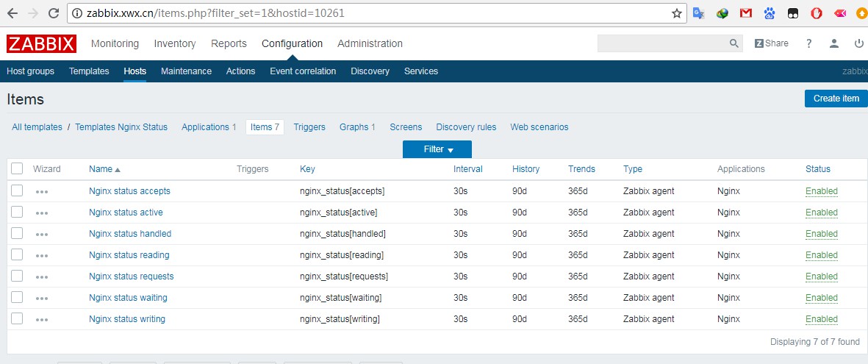Toggle Enabled status for Nginx status reading
The image size is (868, 364).
(821, 255)
